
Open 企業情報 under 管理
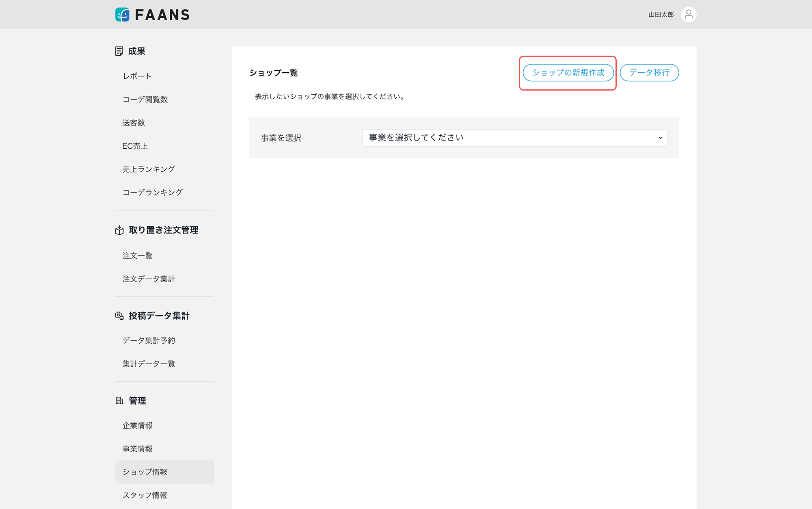[x=137, y=425]
